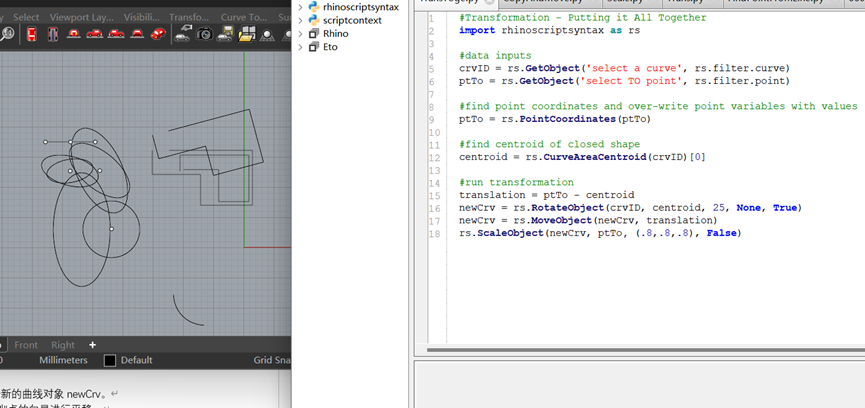Open the Viewport Layout toolbar tab
Image resolution: width=865 pixels, height=408 pixels.
81,17
